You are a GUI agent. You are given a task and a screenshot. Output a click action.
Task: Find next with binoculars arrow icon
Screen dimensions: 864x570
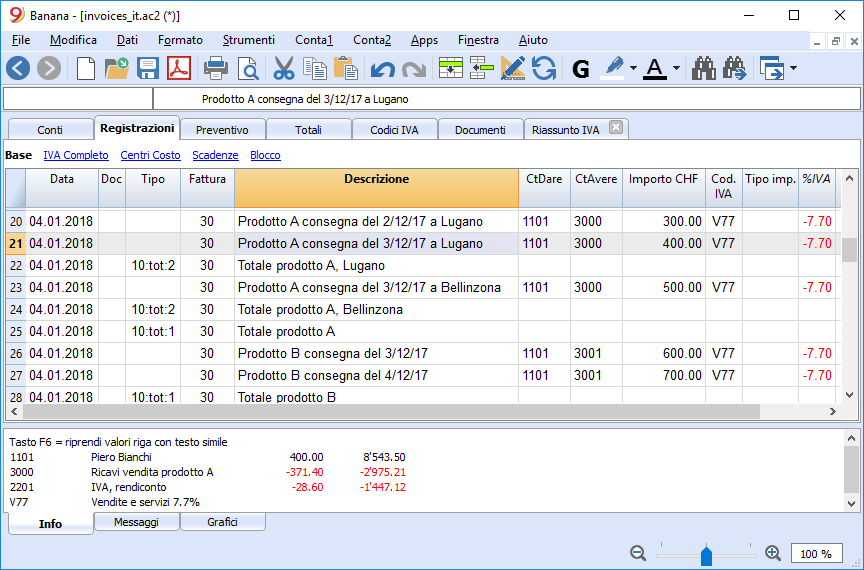click(735, 69)
